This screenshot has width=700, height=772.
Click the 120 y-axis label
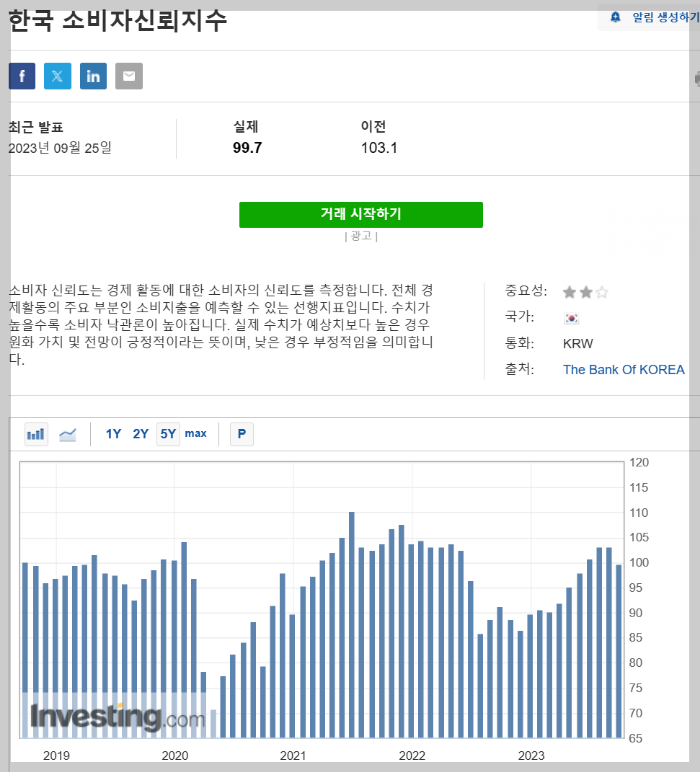click(639, 462)
